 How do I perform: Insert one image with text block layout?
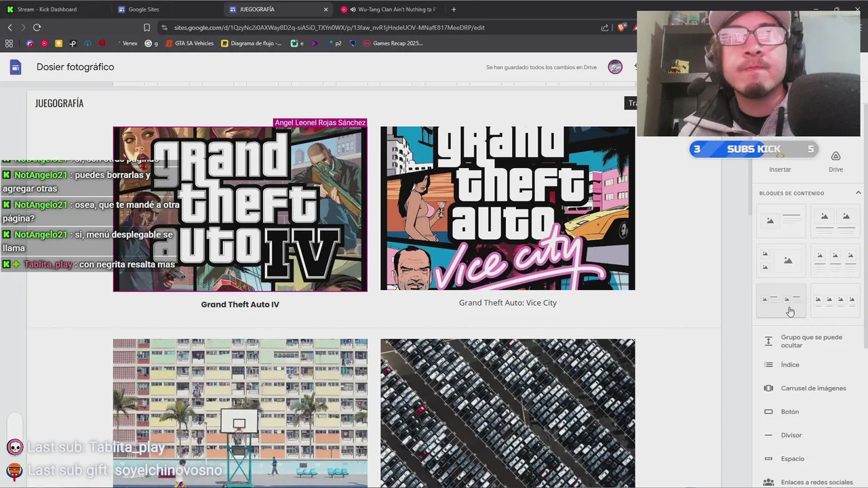[x=781, y=221]
